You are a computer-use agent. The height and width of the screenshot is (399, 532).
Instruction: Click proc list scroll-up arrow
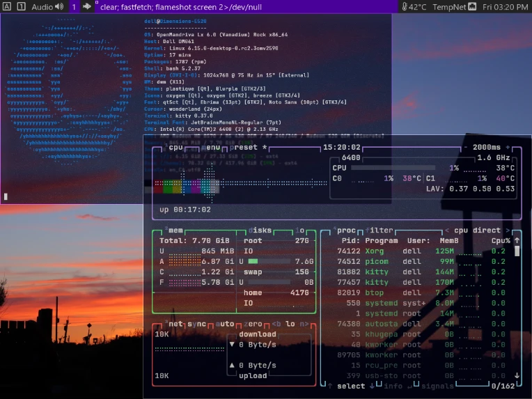(x=517, y=240)
